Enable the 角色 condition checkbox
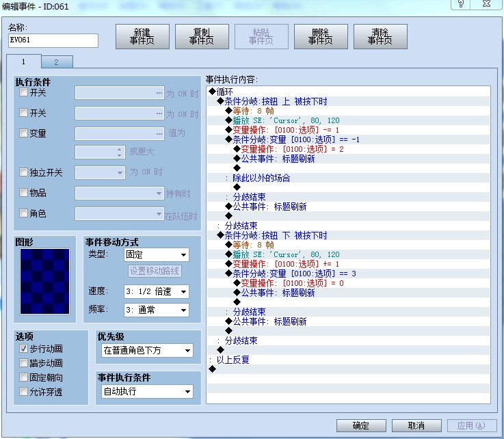The image size is (504, 439). click(x=23, y=213)
